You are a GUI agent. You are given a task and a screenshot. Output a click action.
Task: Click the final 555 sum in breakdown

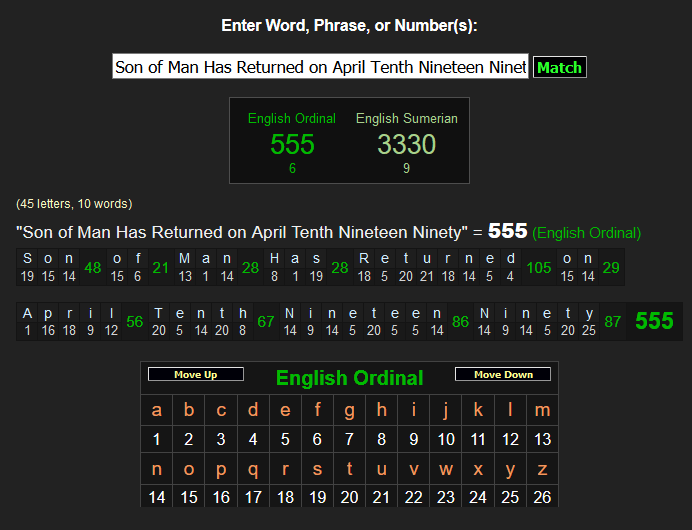pyautogui.click(x=654, y=321)
